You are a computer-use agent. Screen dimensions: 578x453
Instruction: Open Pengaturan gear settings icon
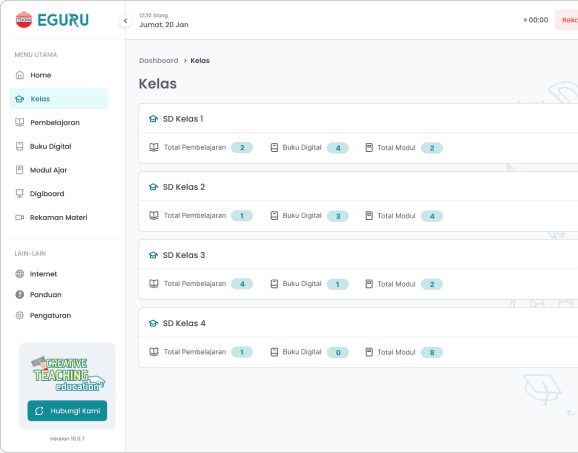click(x=20, y=316)
